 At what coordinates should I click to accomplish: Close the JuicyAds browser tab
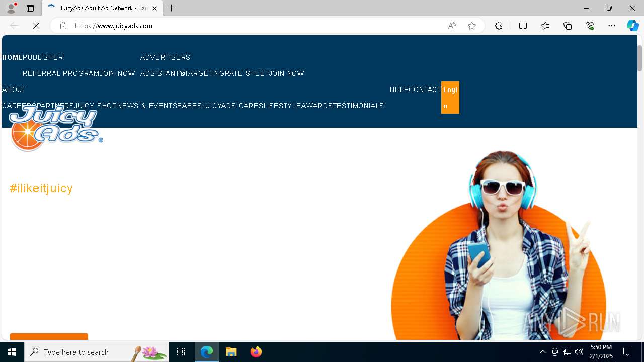point(154,8)
